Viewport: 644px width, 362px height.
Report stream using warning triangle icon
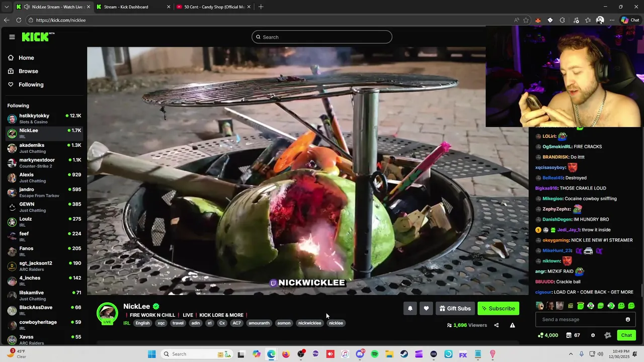pyautogui.click(x=512, y=325)
